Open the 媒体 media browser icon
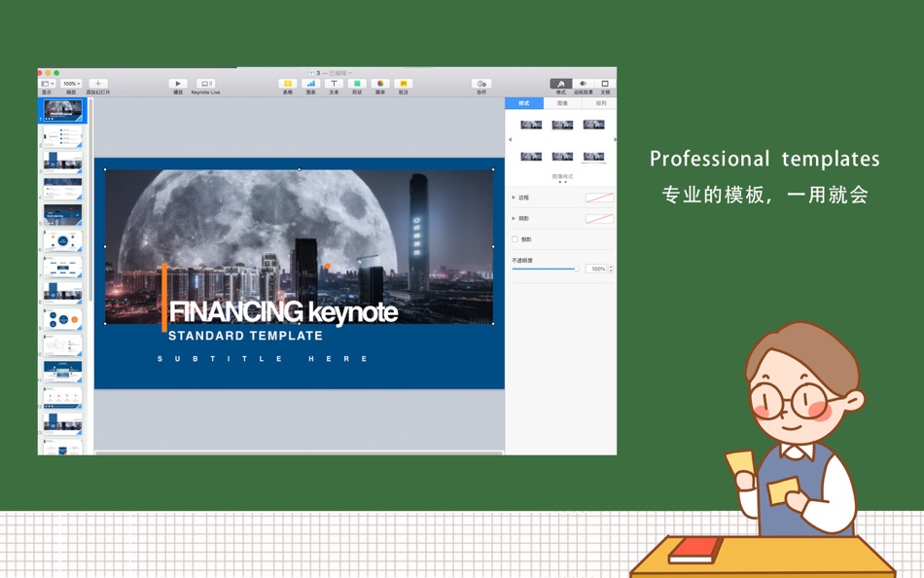Image resolution: width=924 pixels, height=578 pixels. [380, 84]
